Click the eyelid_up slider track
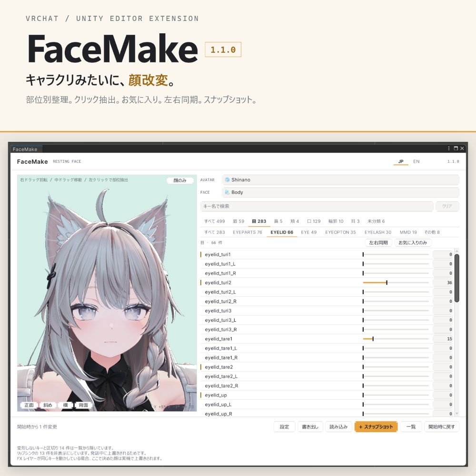Screen dimensions: 476x476 point(396,395)
